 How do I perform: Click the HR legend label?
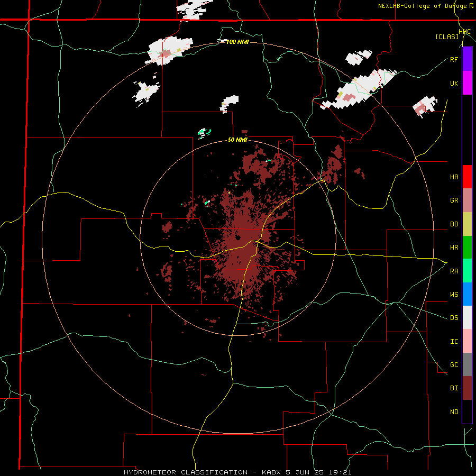454,248
